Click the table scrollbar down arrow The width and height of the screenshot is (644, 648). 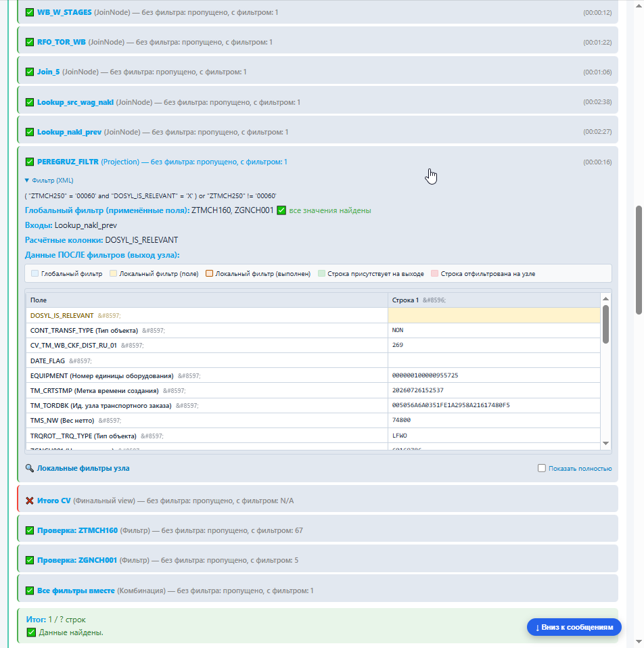pyautogui.click(x=605, y=443)
